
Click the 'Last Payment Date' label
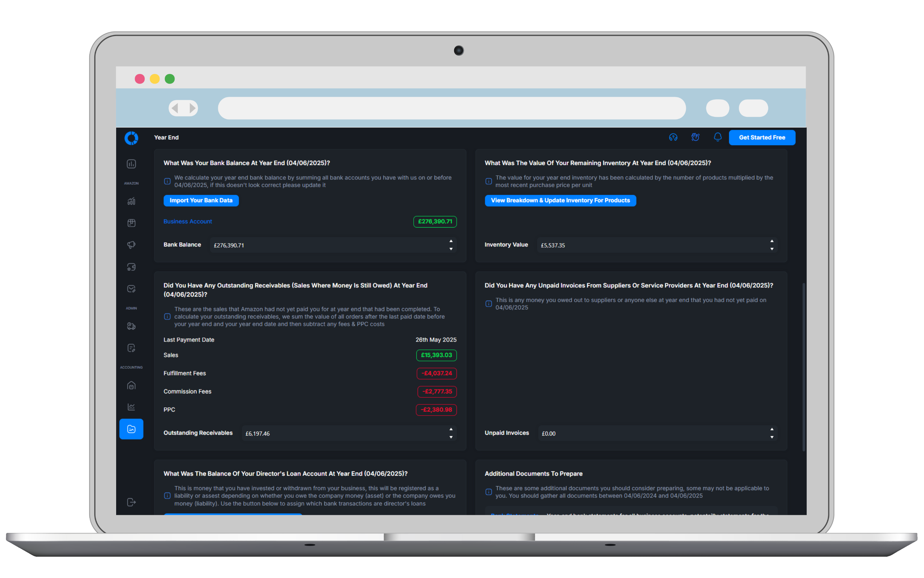click(188, 340)
